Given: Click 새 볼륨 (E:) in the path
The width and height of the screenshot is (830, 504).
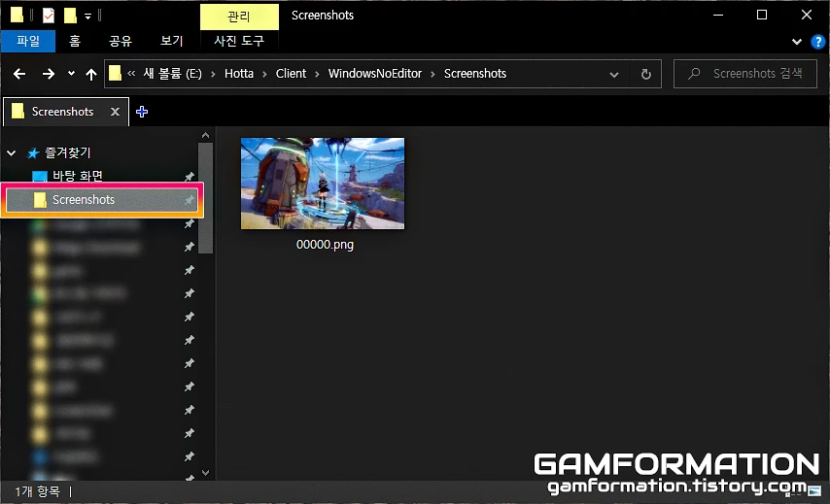Looking at the screenshot, I should pos(173,74).
